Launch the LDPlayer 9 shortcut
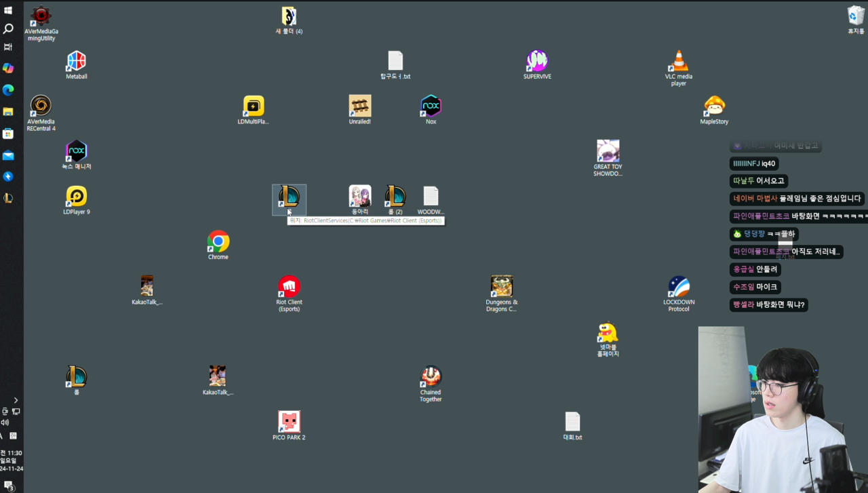The image size is (868, 493). pos(76,201)
